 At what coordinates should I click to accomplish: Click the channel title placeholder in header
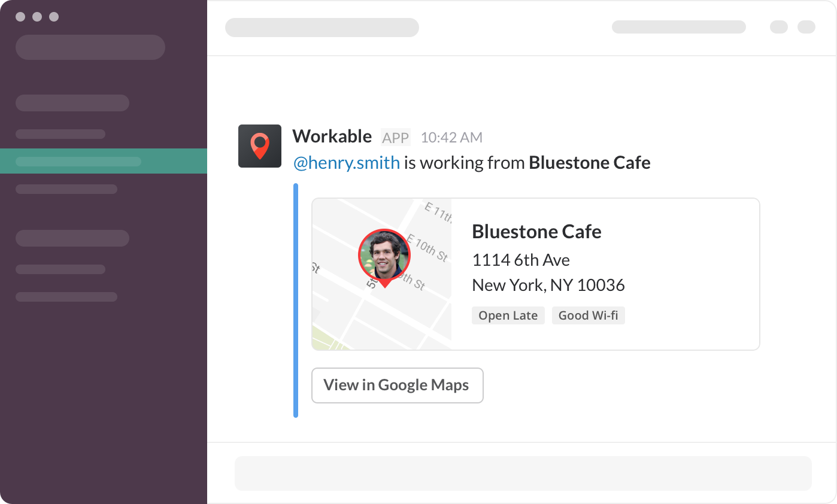pos(322,28)
